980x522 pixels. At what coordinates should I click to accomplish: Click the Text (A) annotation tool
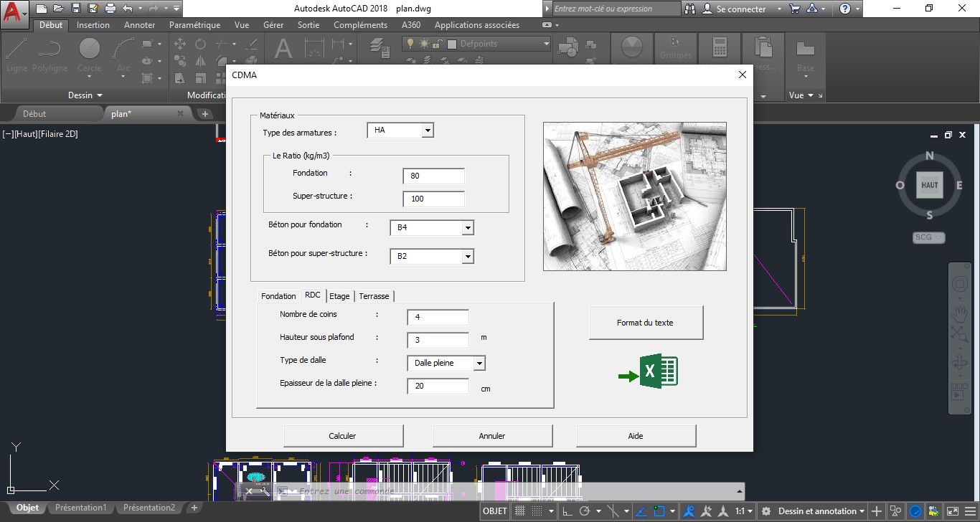point(283,49)
